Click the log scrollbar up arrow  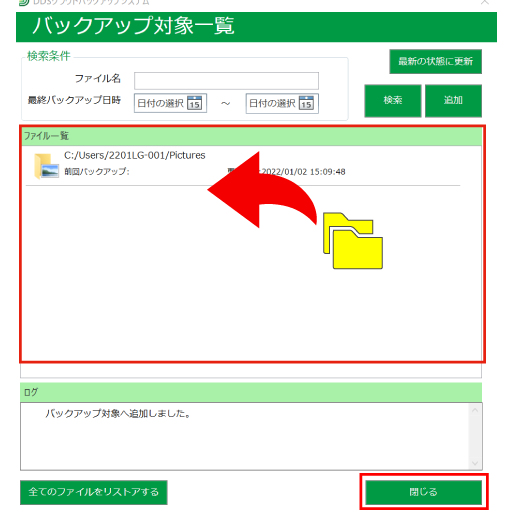point(475,410)
